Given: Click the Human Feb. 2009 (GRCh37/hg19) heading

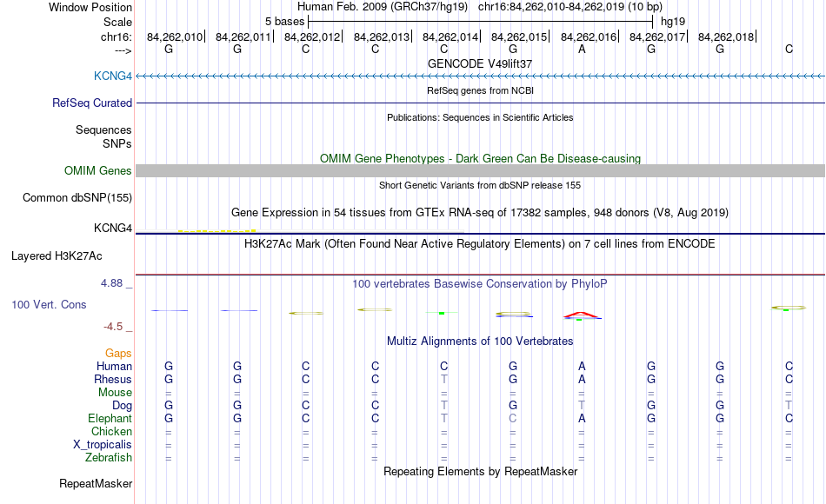Looking at the screenshot, I should tap(383, 7).
